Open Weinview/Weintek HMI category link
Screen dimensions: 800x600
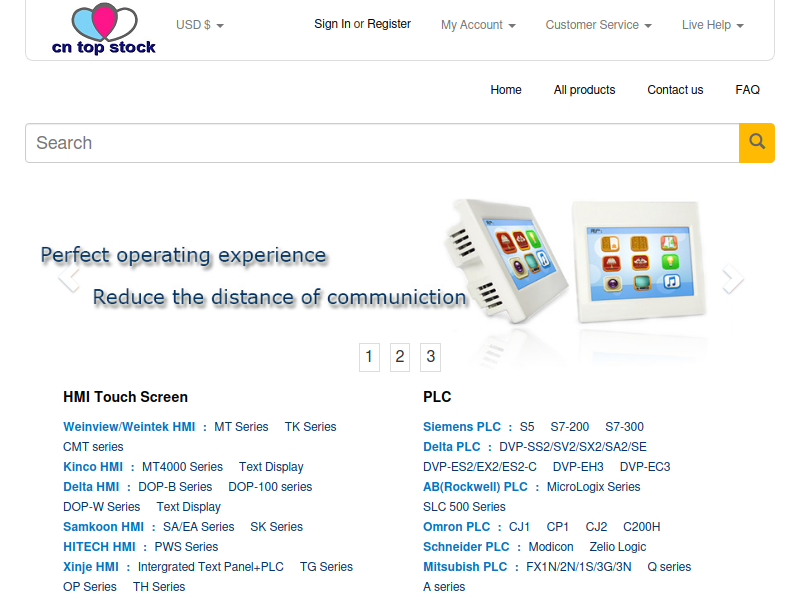click(x=129, y=427)
